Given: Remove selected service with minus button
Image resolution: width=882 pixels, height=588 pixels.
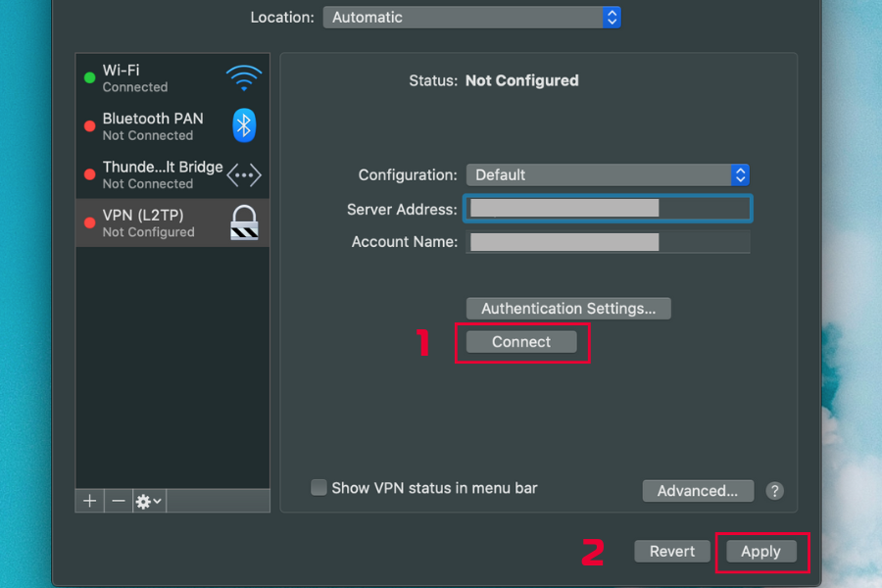Looking at the screenshot, I should tap(119, 501).
